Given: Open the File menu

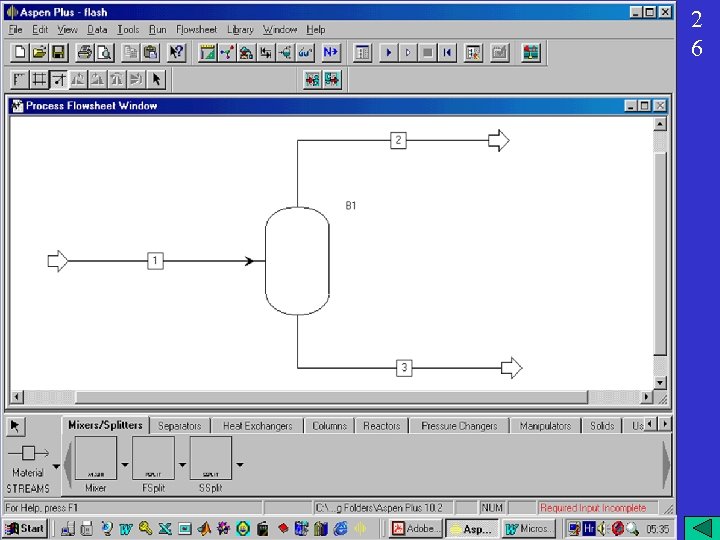Looking at the screenshot, I should (15, 30).
